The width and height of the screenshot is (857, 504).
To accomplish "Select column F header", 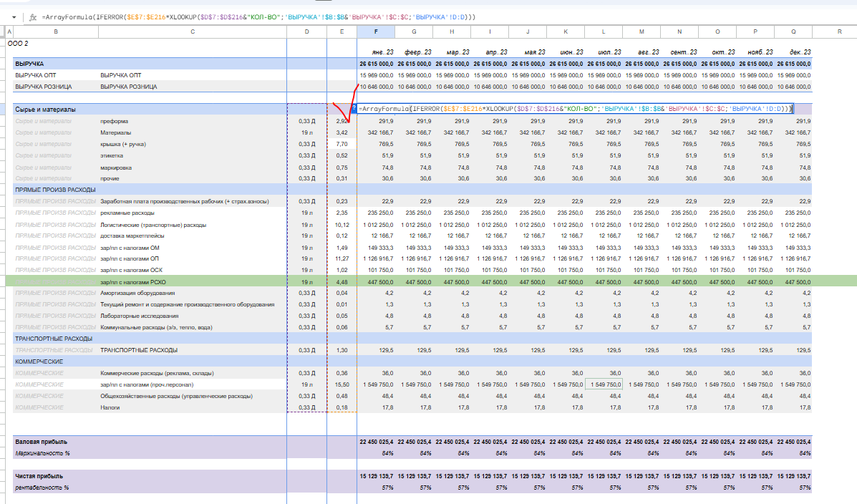I will pyautogui.click(x=376, y=31).
